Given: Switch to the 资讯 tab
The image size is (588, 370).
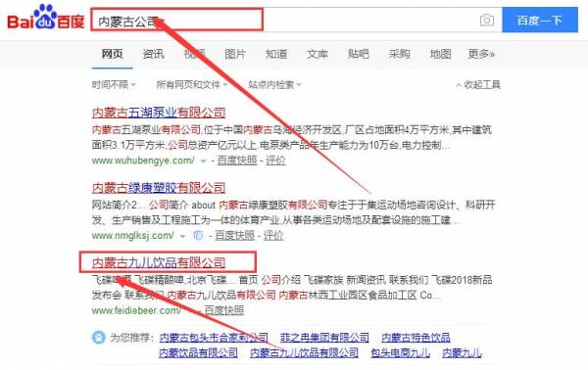Looking at the screenshot, I should click(x=154, y=54).
